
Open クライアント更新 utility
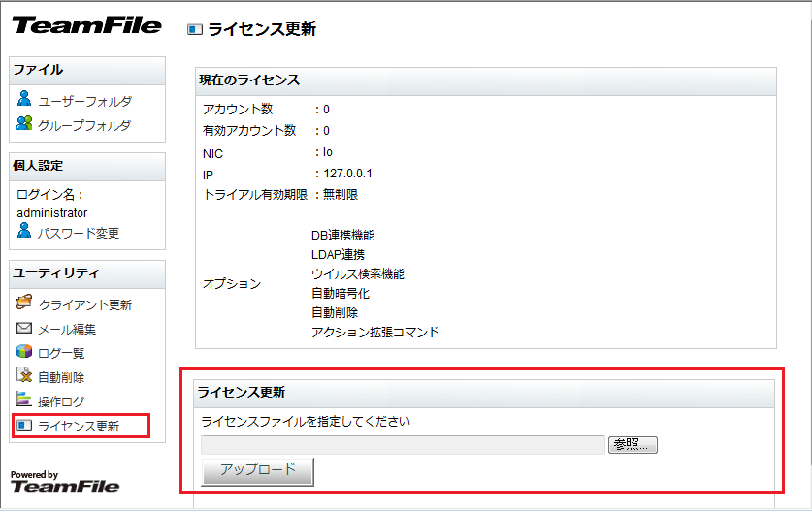[84, 305]
